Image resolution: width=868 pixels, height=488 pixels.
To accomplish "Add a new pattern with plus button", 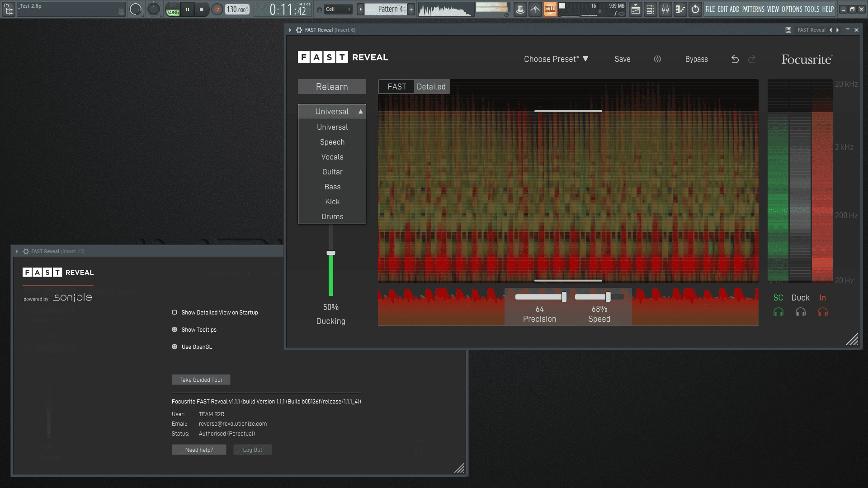I will [411, 9].
